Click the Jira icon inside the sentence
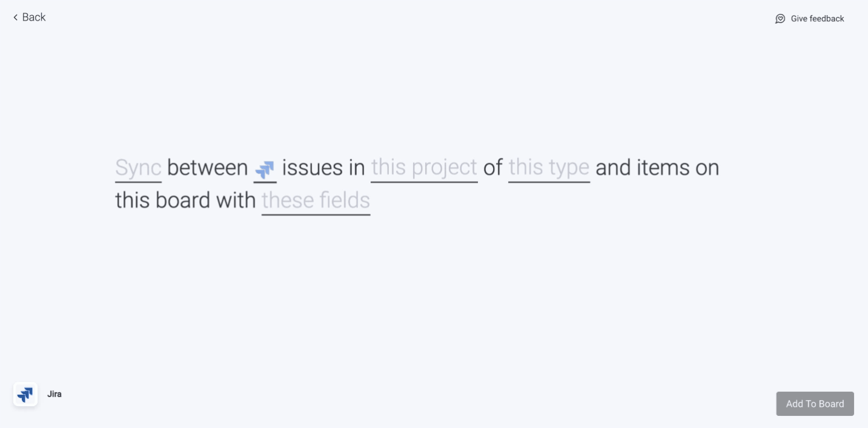The height and width of the screenshot is (428, 868). click(265, 170)
